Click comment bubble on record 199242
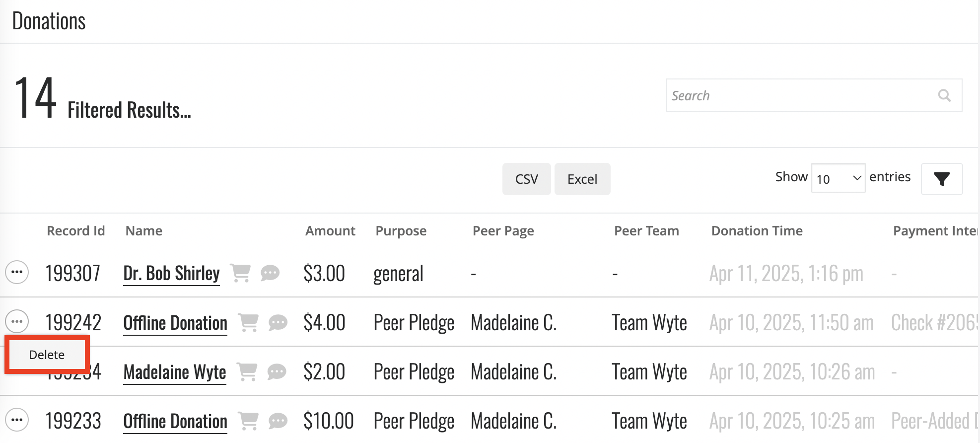 click(x=278, y=323)
